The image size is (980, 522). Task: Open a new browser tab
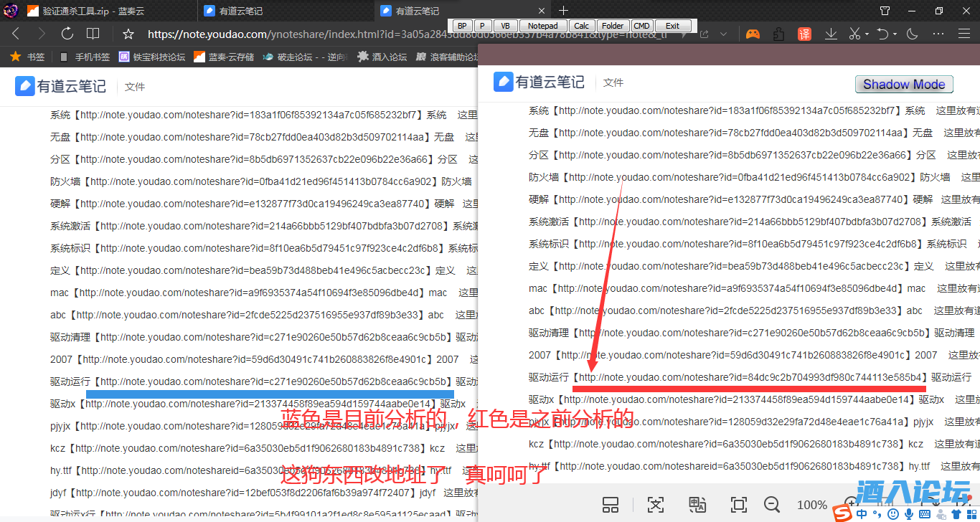coord(563,10)
